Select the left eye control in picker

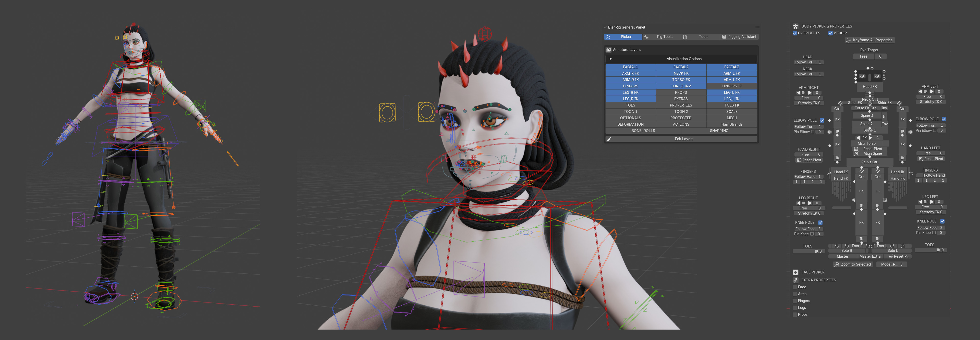(x=877, y=76)
